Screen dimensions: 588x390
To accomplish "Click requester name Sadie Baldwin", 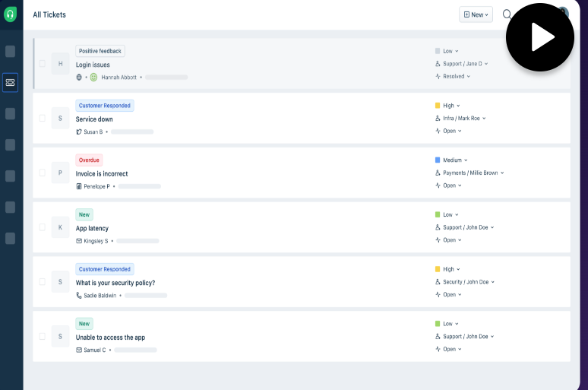I will click(x=100, y=296).
